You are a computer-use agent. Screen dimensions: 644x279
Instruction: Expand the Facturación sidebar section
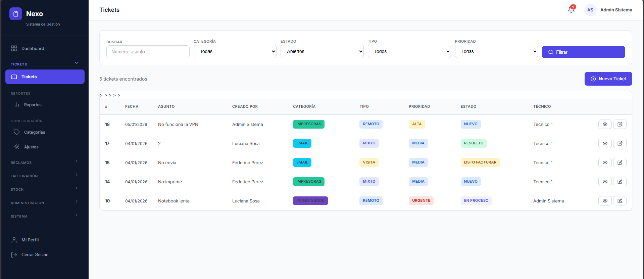coord(44,176)
